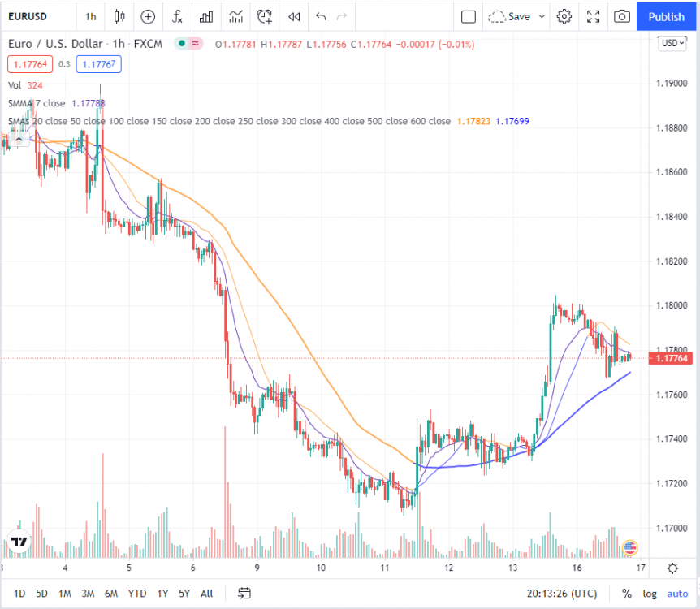
Task: Open the Indicators panel
Action: pos(175,16)
